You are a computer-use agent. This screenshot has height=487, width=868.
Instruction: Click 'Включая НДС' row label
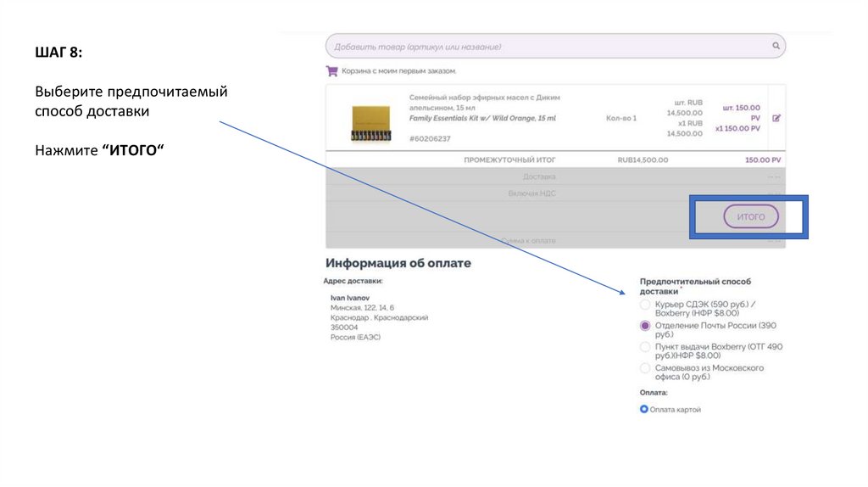pyautogui.click(x=532, y=193)
